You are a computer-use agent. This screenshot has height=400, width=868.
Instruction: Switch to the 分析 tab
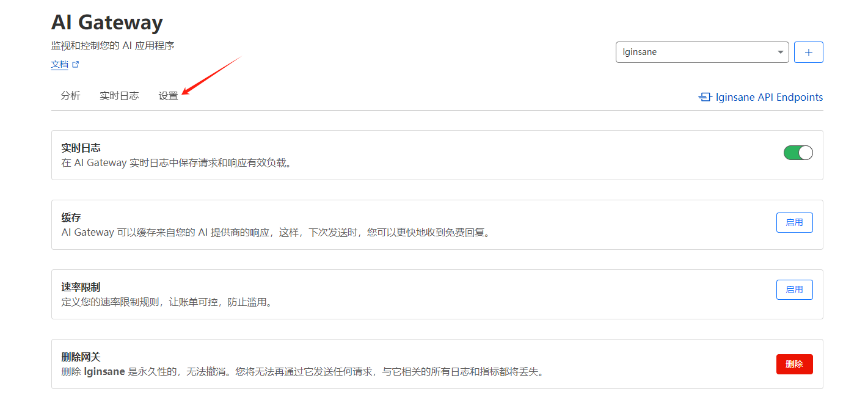(x=70, y=96)
